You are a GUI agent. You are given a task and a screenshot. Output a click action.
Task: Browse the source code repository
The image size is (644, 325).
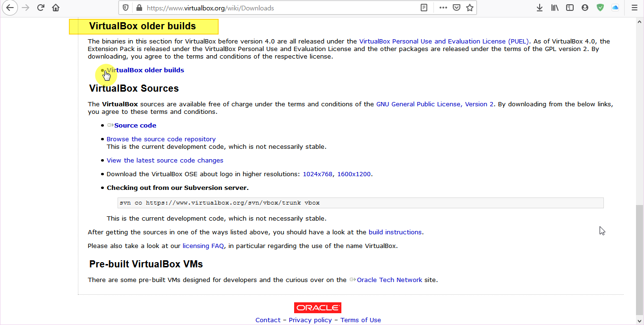(x=161, y=139)
